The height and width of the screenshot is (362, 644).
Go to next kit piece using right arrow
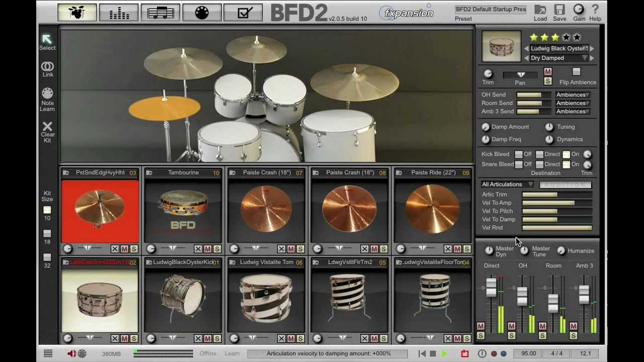[x=592, y=49]
